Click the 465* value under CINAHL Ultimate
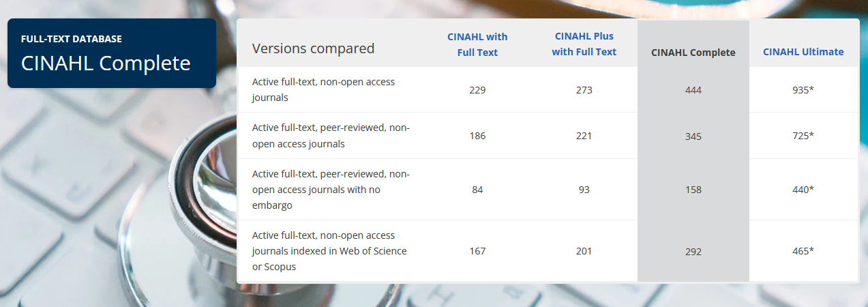 click(x=803, y=251)
